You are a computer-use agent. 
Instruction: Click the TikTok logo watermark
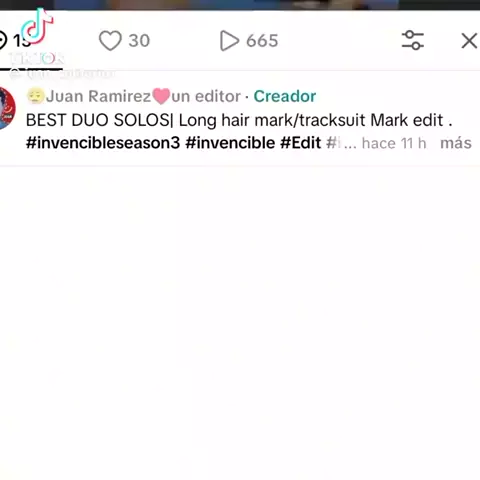[x=37, y=27]
